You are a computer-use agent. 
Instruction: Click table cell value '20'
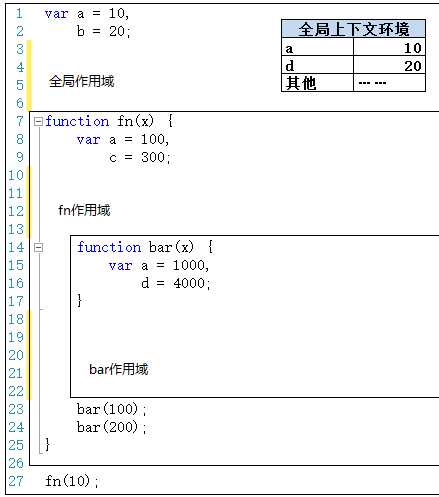(x=389, y=65)
